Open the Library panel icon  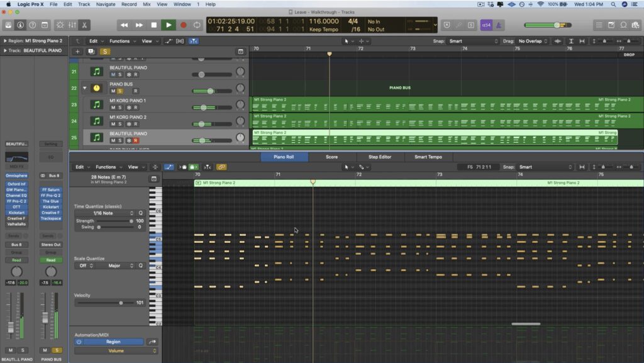tap(8, 25)
